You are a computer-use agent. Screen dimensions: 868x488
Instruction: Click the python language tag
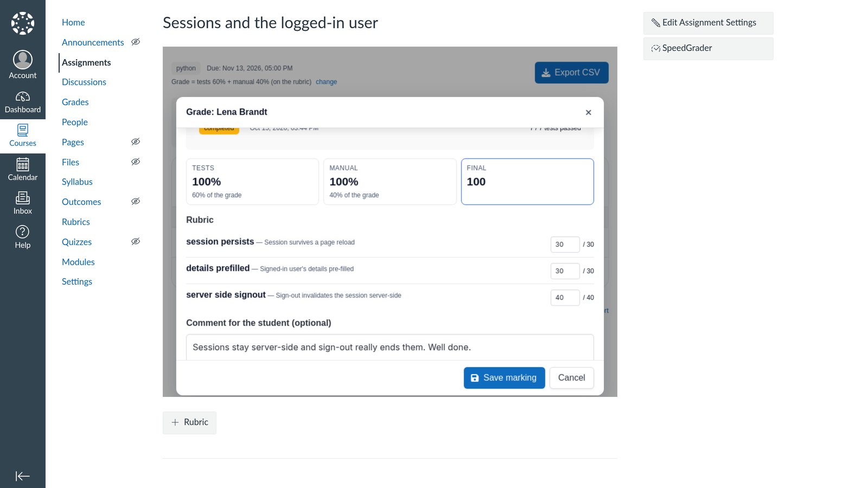(186, 68)
